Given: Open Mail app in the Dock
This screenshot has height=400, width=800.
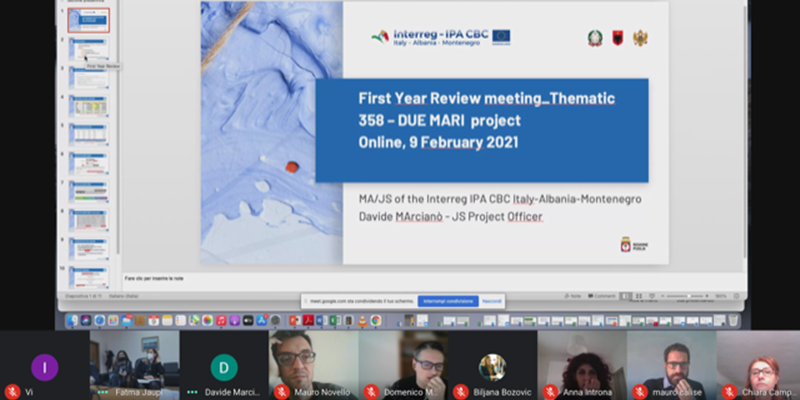Looking at the screenshot, I should (127, 320).
